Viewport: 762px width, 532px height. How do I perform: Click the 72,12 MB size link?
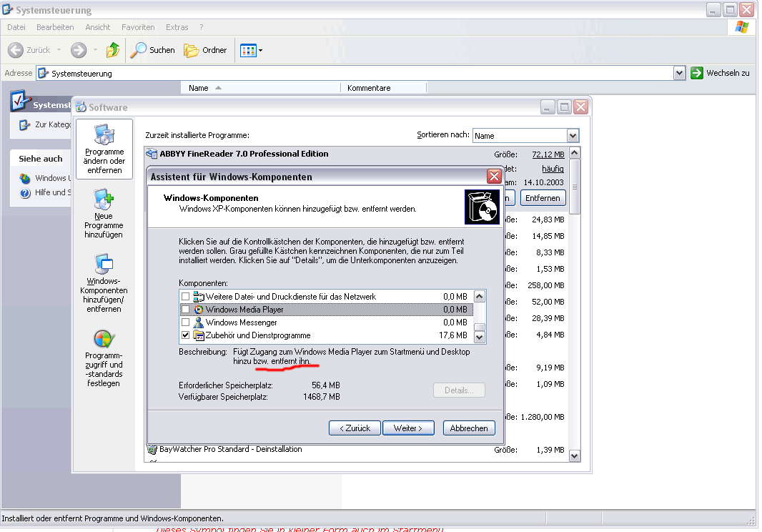click(548, 154)
